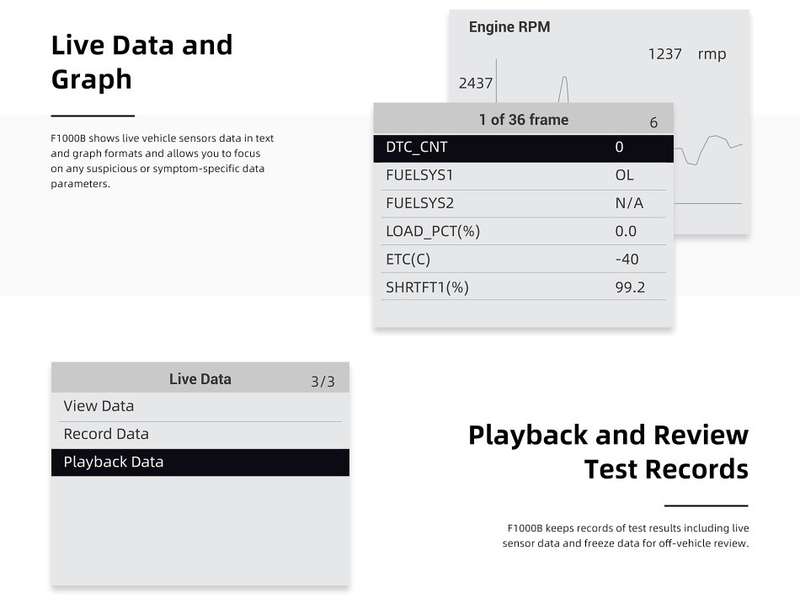
Task: Click the Engine RPM graph title
Action: coord(509,27)
